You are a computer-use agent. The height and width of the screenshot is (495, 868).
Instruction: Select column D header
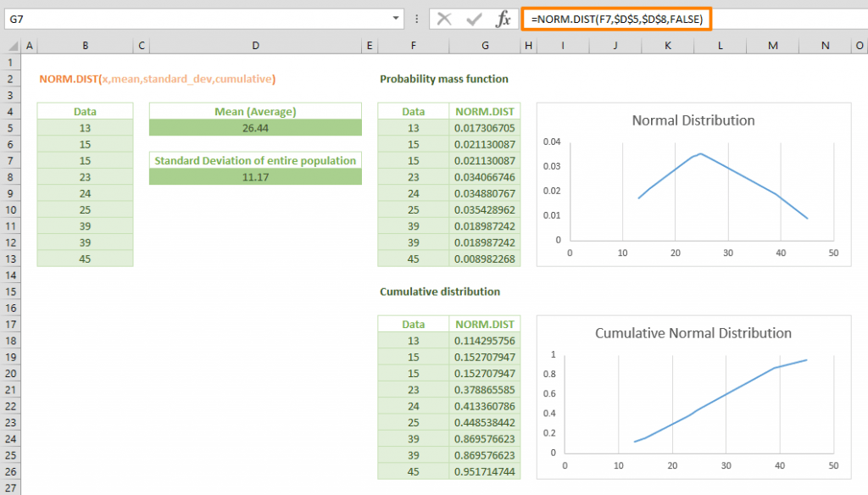pyautogui.click(x=255, y=46)
